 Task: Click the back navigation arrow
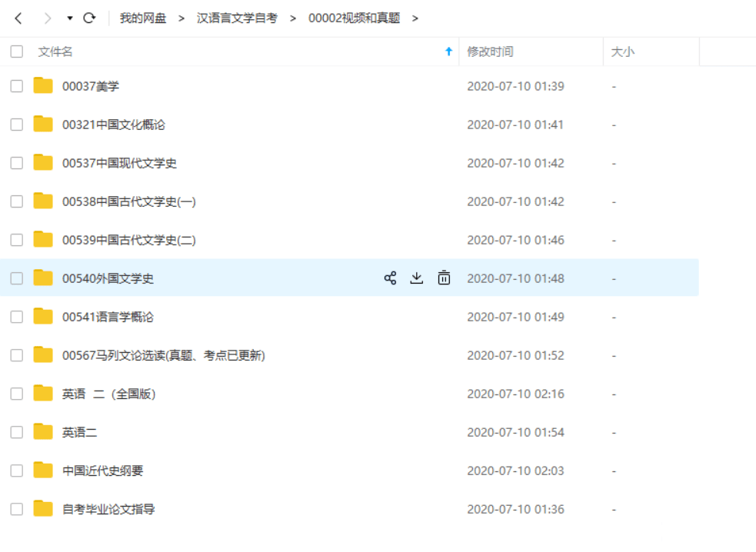(18, 18)
